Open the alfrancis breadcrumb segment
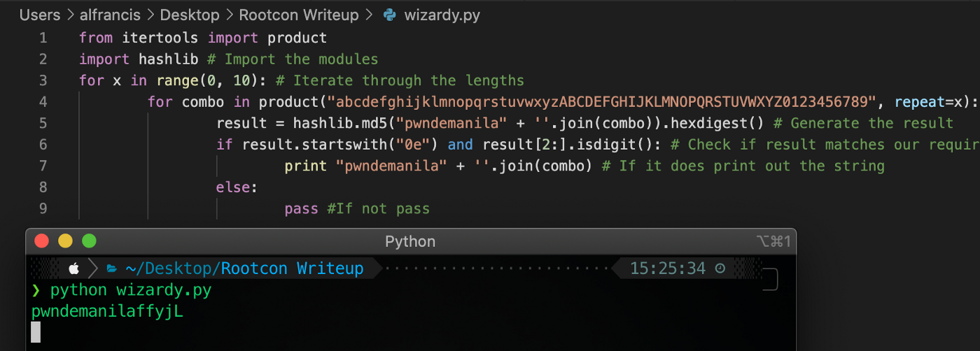 tap(111, 15)
